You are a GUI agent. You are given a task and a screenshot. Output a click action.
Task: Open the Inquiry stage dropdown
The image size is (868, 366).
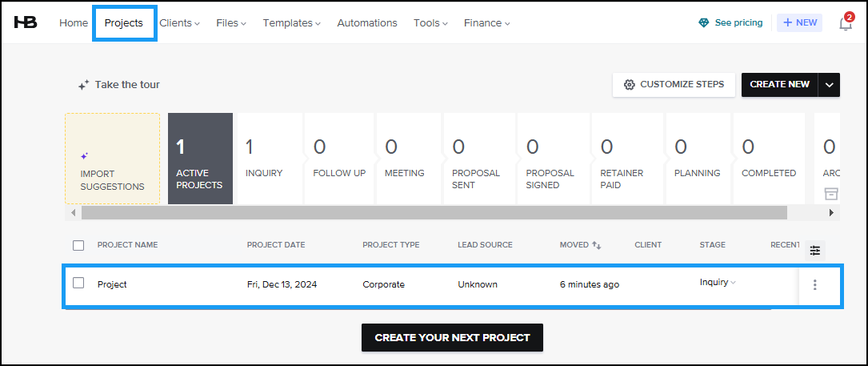click(718, 282)
